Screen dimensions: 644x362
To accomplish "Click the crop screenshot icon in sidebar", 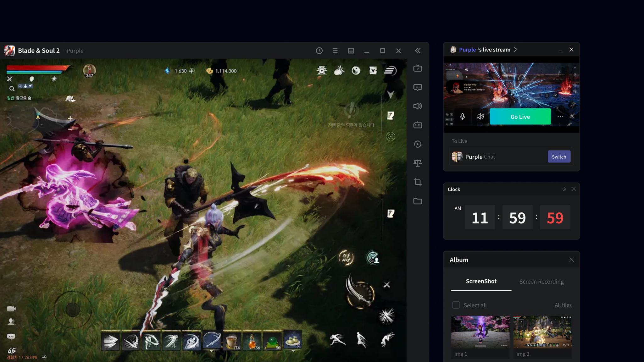I will click(x=418, y=182).
